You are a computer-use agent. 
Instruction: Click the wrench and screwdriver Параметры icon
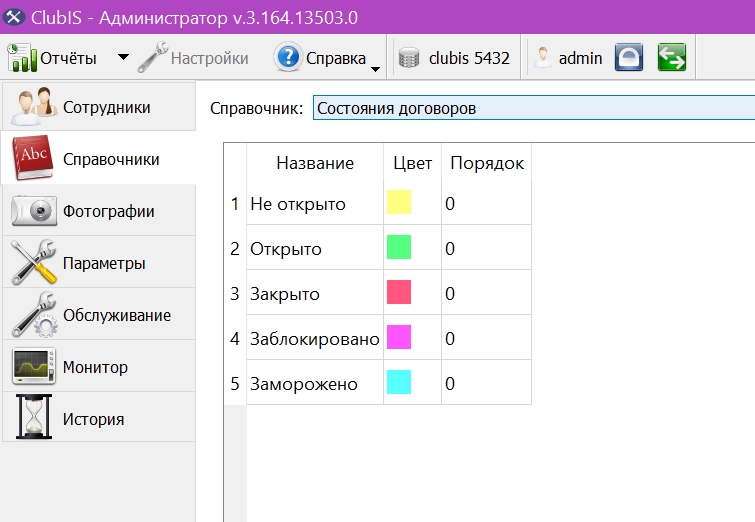tap(34, 262)
